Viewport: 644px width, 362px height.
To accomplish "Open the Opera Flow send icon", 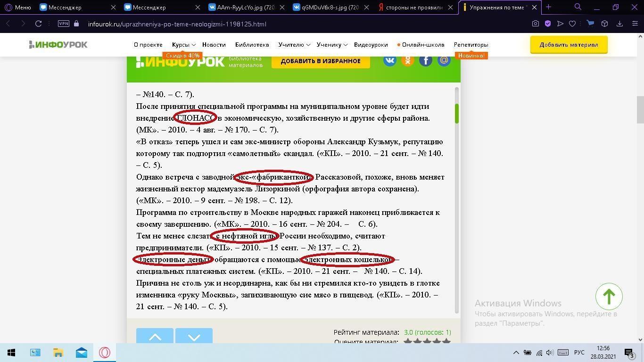I will 560,24.
